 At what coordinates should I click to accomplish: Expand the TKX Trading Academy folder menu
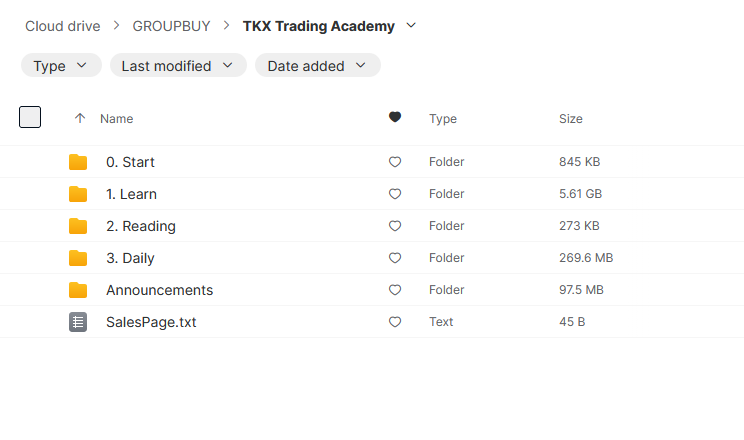click(411, 26)
